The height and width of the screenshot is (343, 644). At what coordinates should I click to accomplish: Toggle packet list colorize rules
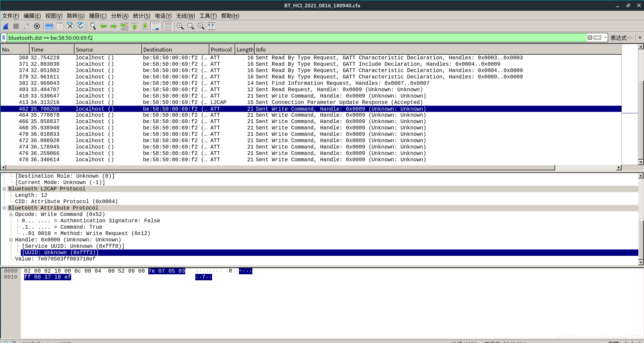(x=168, y=26)
